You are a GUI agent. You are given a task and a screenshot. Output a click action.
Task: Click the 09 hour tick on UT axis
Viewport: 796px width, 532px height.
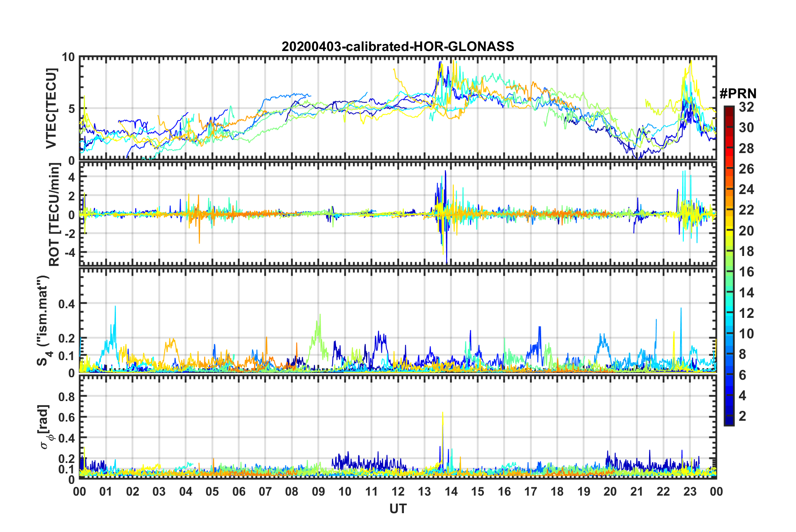tap(318, 491)
